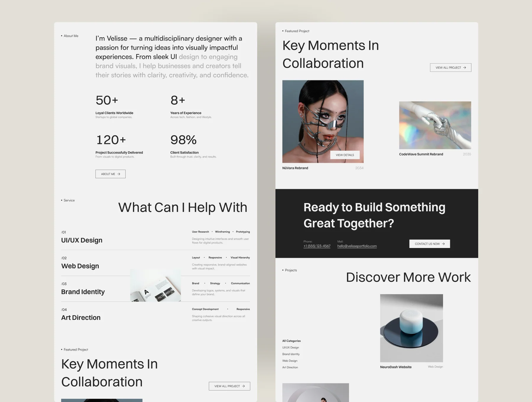Screen dimensions: 532x402
Task: Click the Strategy tag
Action: pos(215,283)
